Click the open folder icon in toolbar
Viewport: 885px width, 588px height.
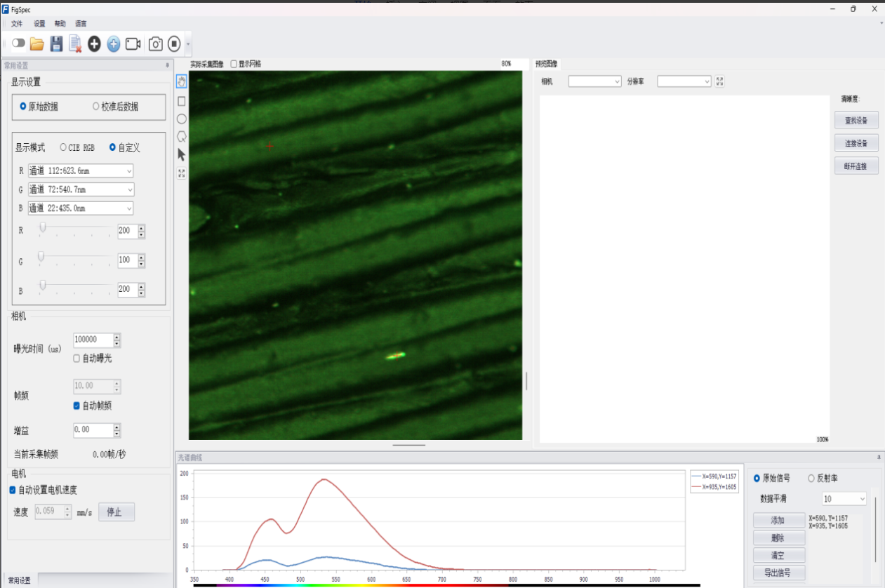37,44
